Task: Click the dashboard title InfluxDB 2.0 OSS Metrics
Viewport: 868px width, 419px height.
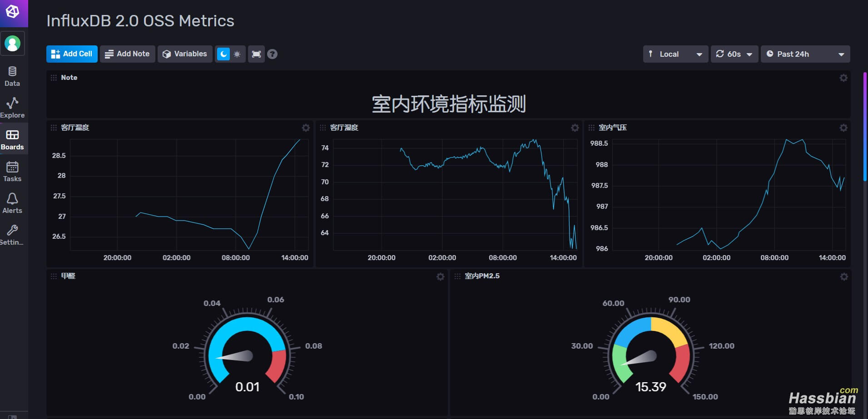Action: pos(140,21)
